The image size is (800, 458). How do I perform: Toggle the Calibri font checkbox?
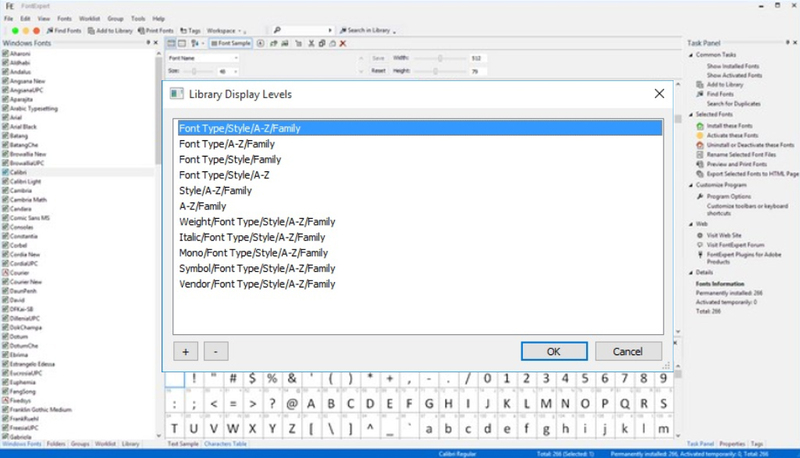tap(6, 172)
